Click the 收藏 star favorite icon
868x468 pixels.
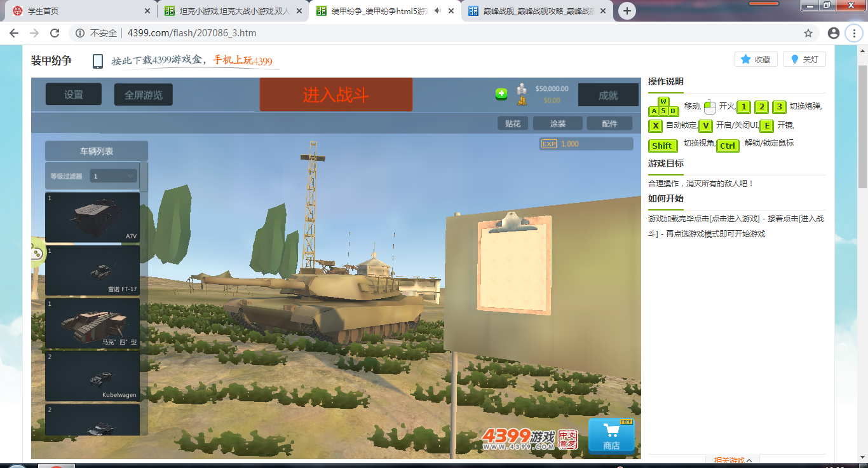[746, 59]
